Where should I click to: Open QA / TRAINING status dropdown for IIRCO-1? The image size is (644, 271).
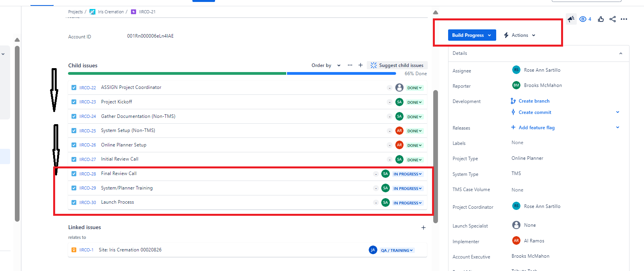(397, 250)
